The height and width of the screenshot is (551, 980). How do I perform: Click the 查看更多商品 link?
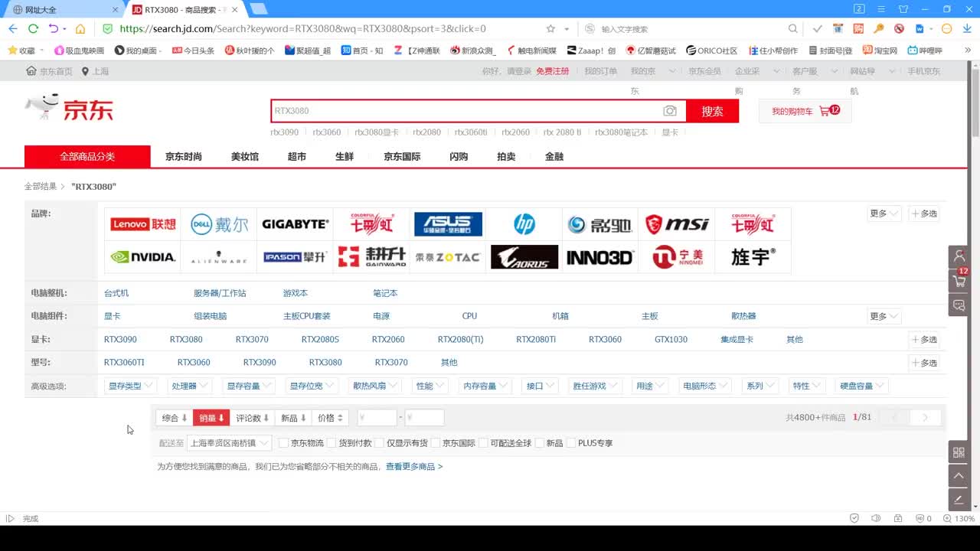coord(414,466)
